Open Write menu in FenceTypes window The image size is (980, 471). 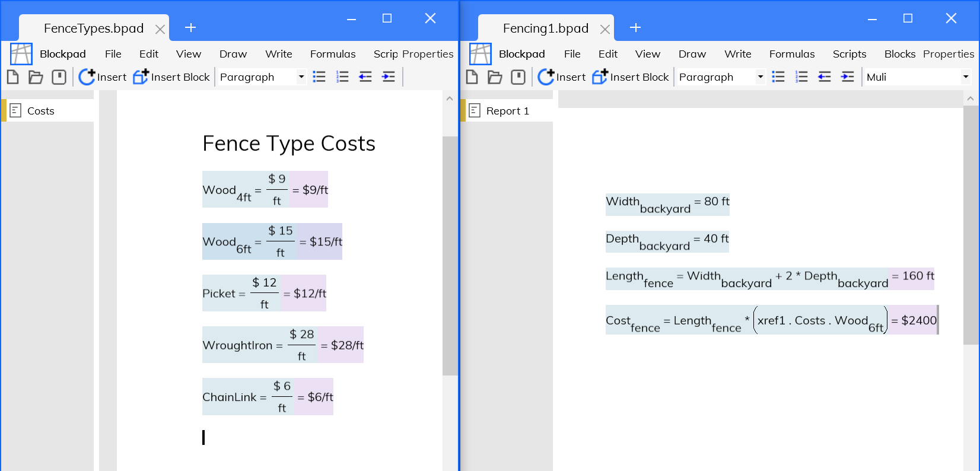tap(279, 54)
